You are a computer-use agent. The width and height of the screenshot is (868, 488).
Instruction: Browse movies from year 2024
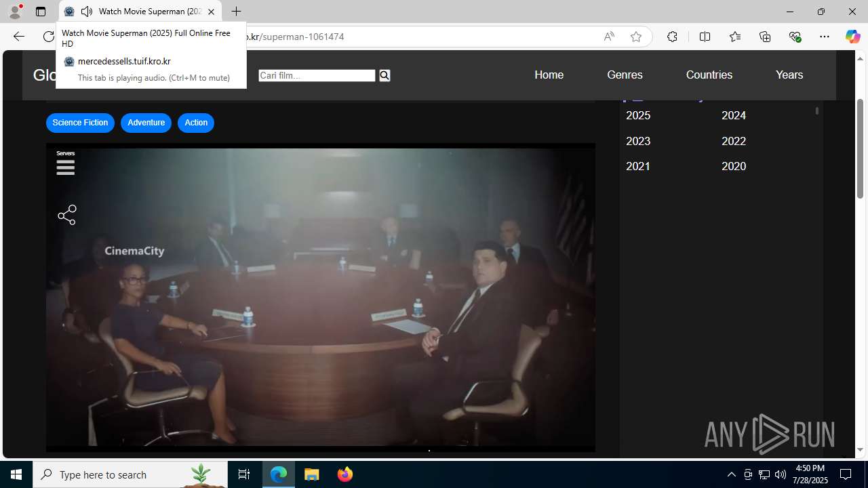click(x=734, y=116)
